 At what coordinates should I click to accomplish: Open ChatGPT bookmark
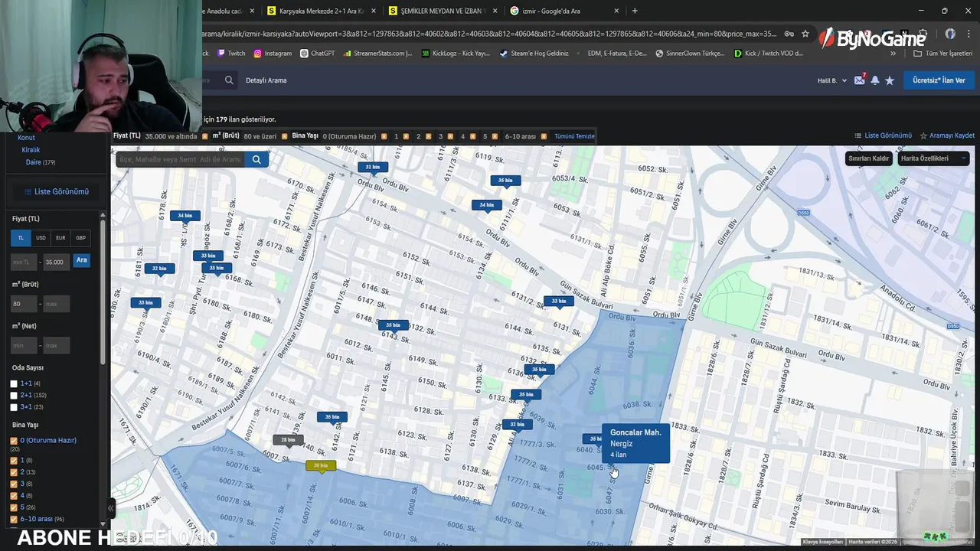coord(318,54)
